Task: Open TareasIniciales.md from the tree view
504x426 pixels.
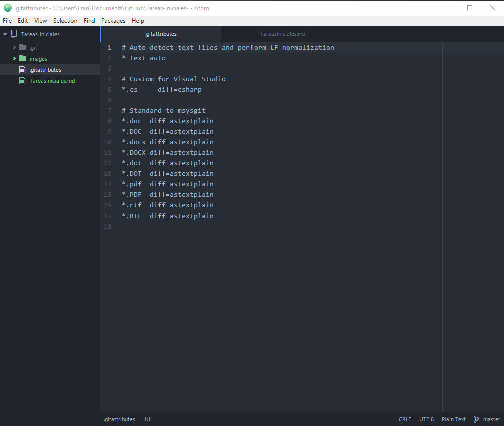Action: 52,81
